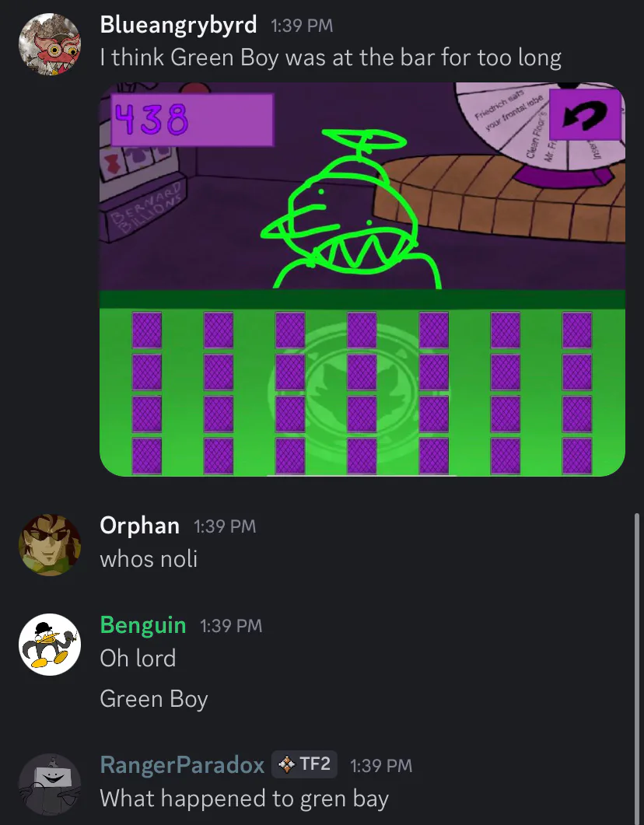Open Orphan's sunglasses avatar

point(50,545)
